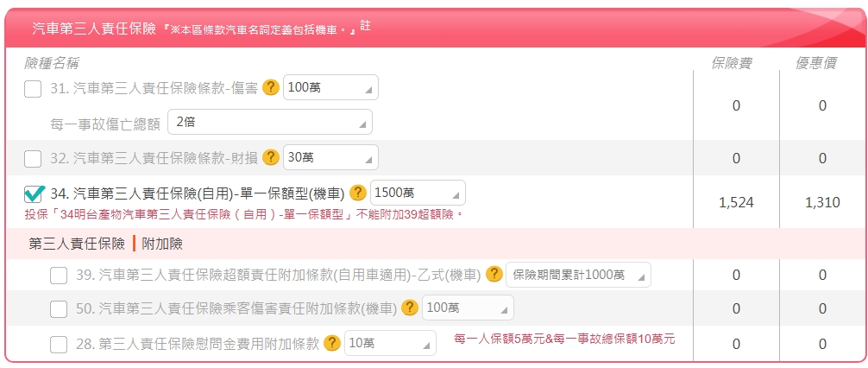Tick the 32 財損 coverage checkbox
The width and height of the screenshot is (868, 368).
pyautogui.click(x=33, y=158)
